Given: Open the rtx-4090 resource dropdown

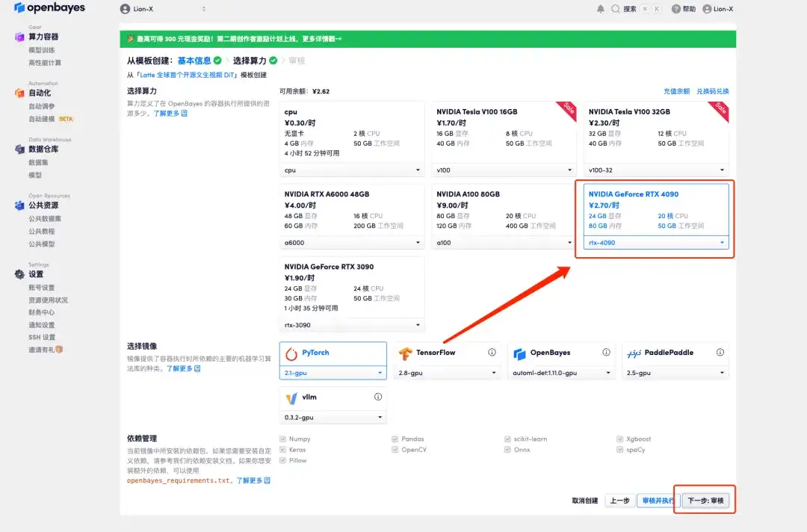Looking at the screenshot, I should click(655, 243).
